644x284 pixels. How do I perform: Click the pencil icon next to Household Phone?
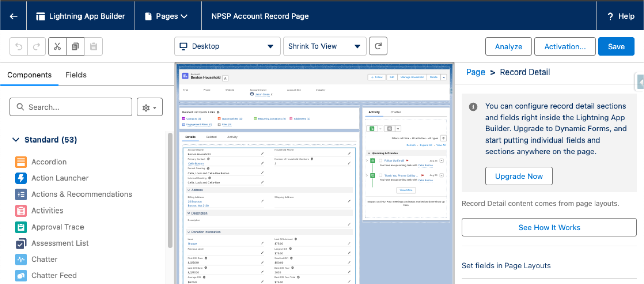pyautogui.click(x=349, y=153)
